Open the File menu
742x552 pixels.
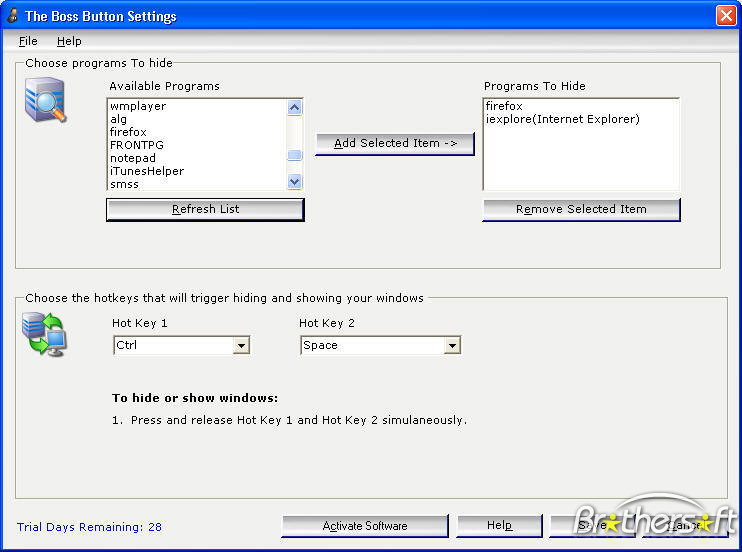28,41
